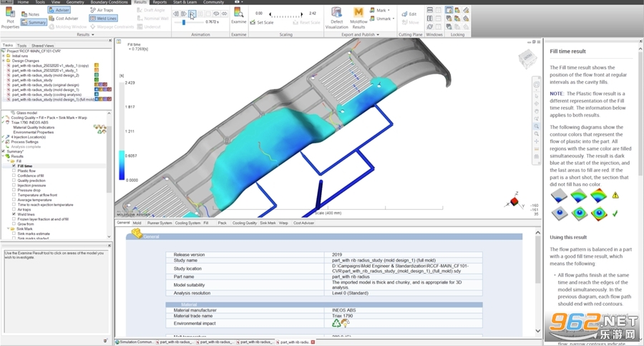Screen dimensions: 644x346
Task: Open Moldflow Results export
Action: point(358,18)
